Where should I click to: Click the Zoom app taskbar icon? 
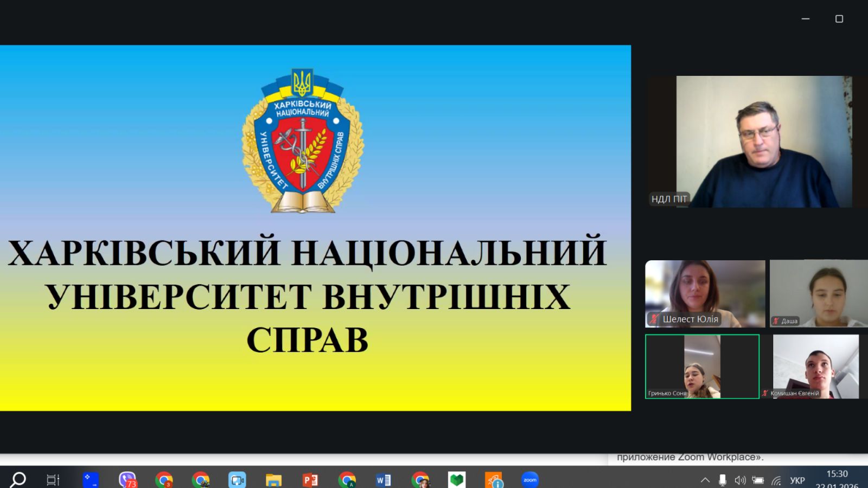[x=530, y=480]
